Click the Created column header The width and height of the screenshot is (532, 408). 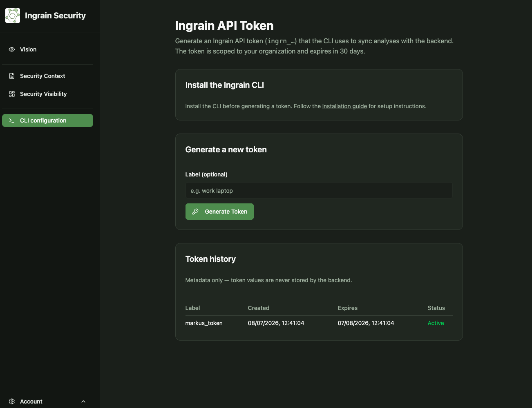click(259, 308)
